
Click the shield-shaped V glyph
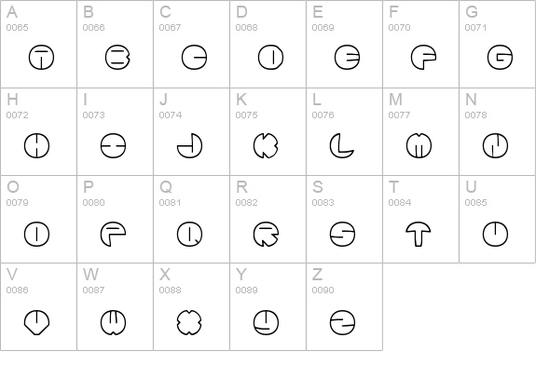coord(37,322)
